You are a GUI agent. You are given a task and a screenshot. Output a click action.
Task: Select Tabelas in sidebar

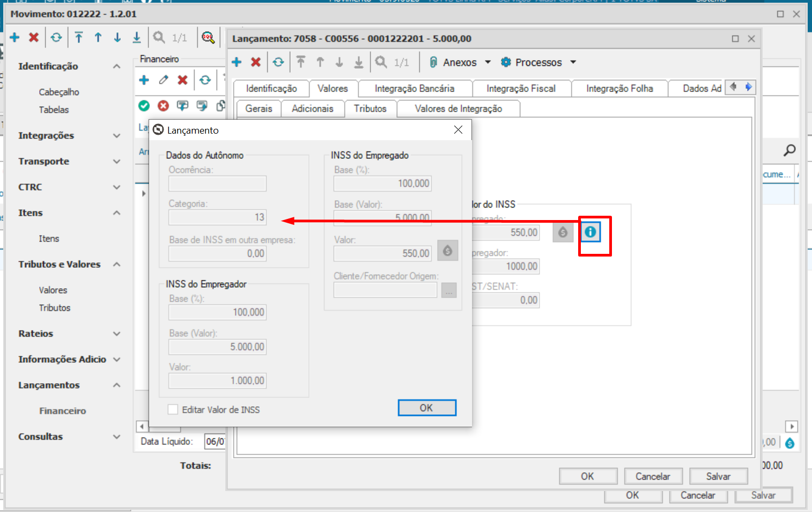pos(54,109)
